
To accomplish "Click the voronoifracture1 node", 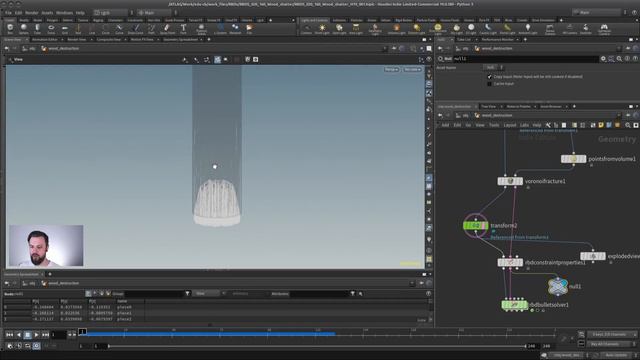I will (x=510, y=181).
